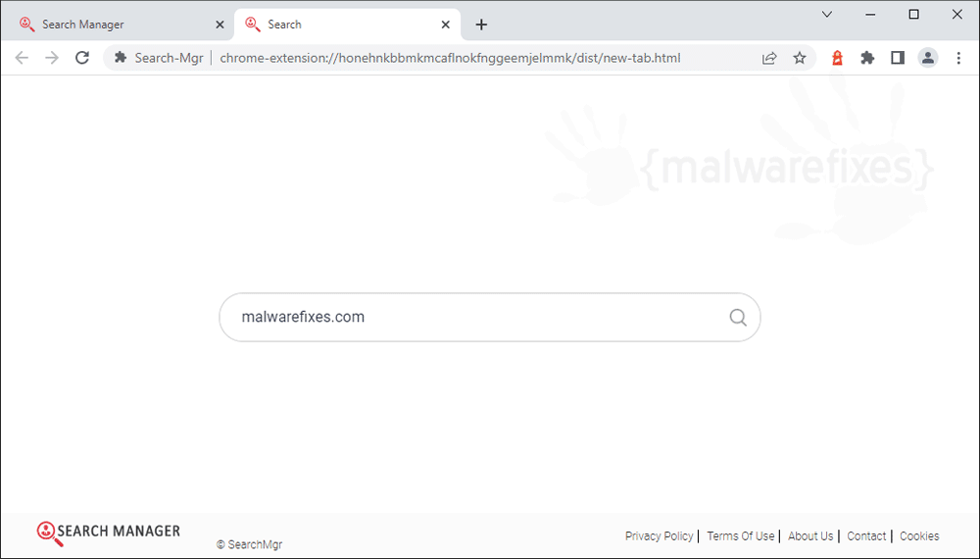
Task: Close the browser window
Action: pyautogui.click(x=956, y=15)
